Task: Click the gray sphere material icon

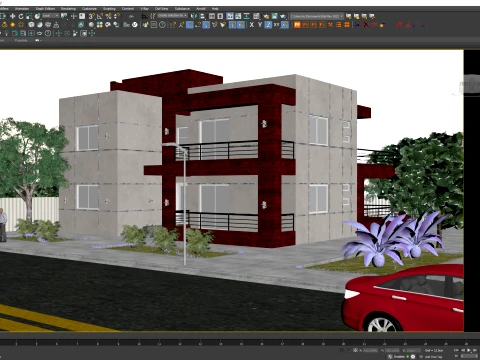Action: [91, 25]
